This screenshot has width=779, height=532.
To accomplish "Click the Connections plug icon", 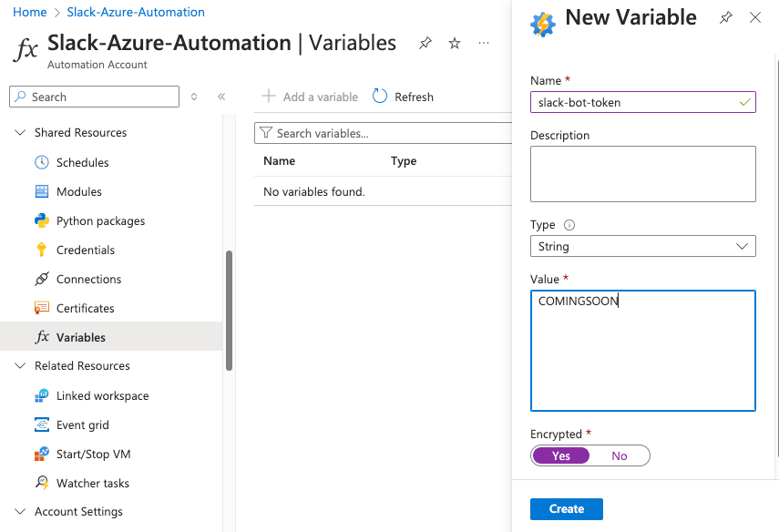I will click(42, 279).
